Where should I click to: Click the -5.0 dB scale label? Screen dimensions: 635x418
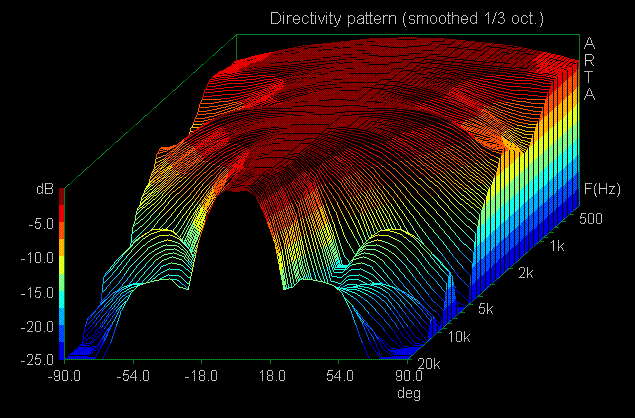point(41,224)
